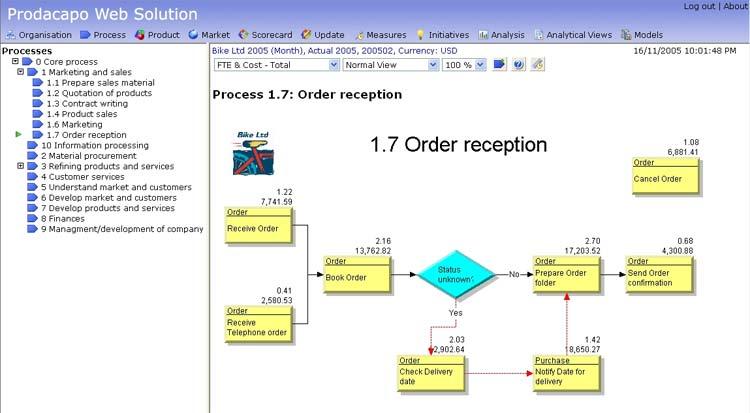The height and width of the screenshot is (413, 750).
Task: Click process icon beside 2 Material procurement
Action: [x=32, y=156]
